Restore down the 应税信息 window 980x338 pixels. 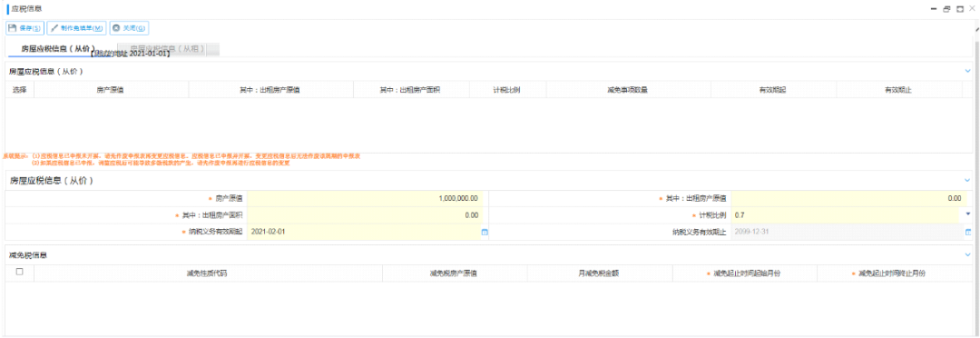click(946, 9)
